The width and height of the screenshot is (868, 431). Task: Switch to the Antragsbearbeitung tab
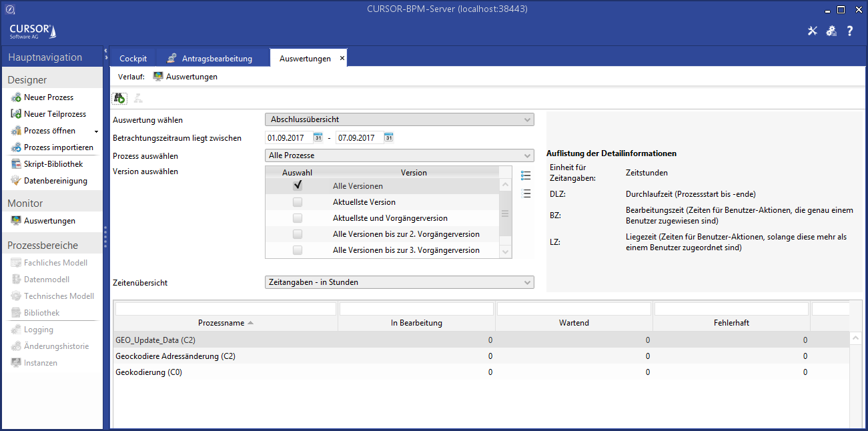(209, 59)
